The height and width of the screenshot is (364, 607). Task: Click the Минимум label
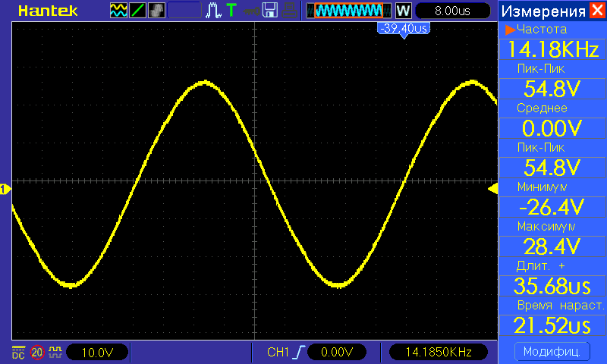542,187
